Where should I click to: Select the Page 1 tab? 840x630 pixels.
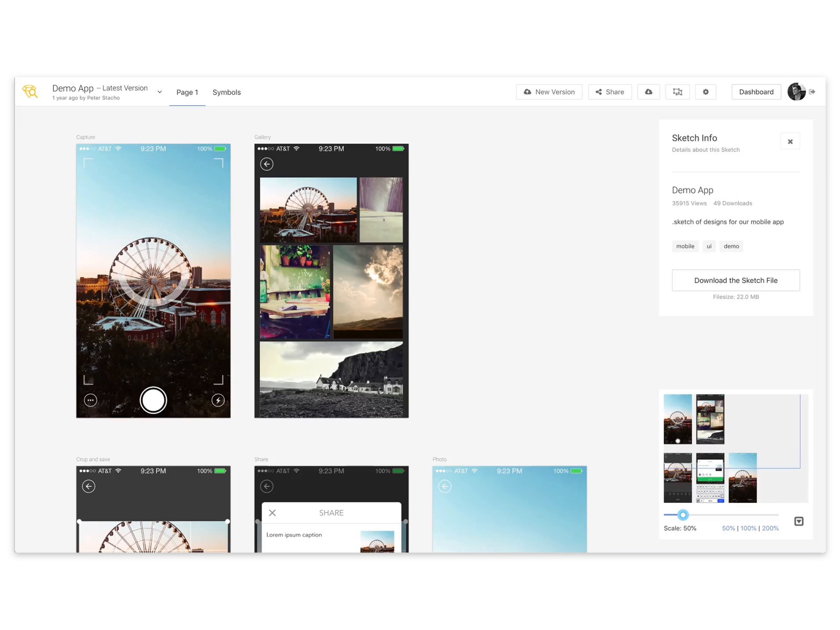coord(187,92)
